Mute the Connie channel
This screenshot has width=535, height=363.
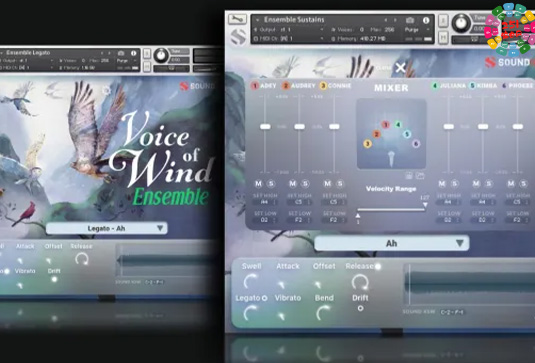tap(328, 184)
